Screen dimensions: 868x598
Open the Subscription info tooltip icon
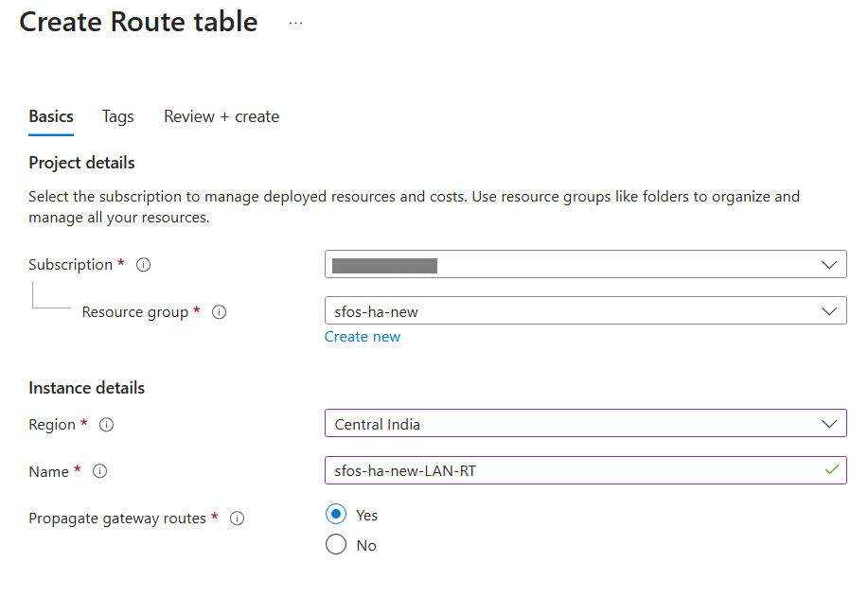[x=143, y=265]
